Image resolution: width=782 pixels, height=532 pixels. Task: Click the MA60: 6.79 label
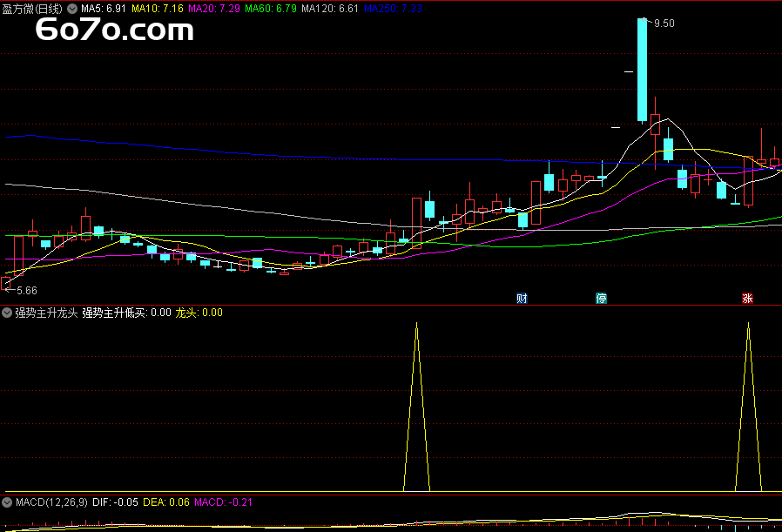[270, 9]
